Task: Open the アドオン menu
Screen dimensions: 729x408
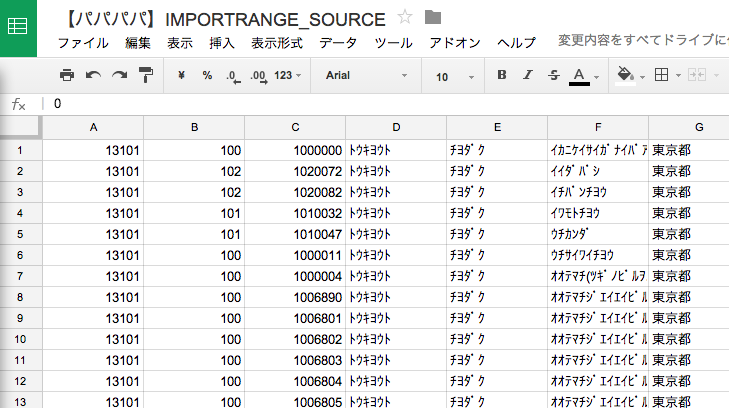Action: coord(455,43)
